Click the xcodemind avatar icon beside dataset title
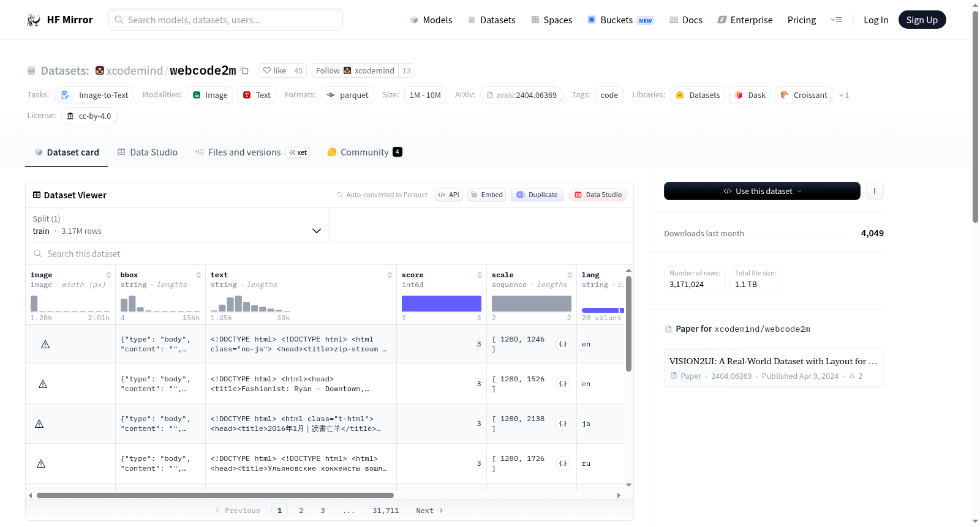 tap(100, 70)
